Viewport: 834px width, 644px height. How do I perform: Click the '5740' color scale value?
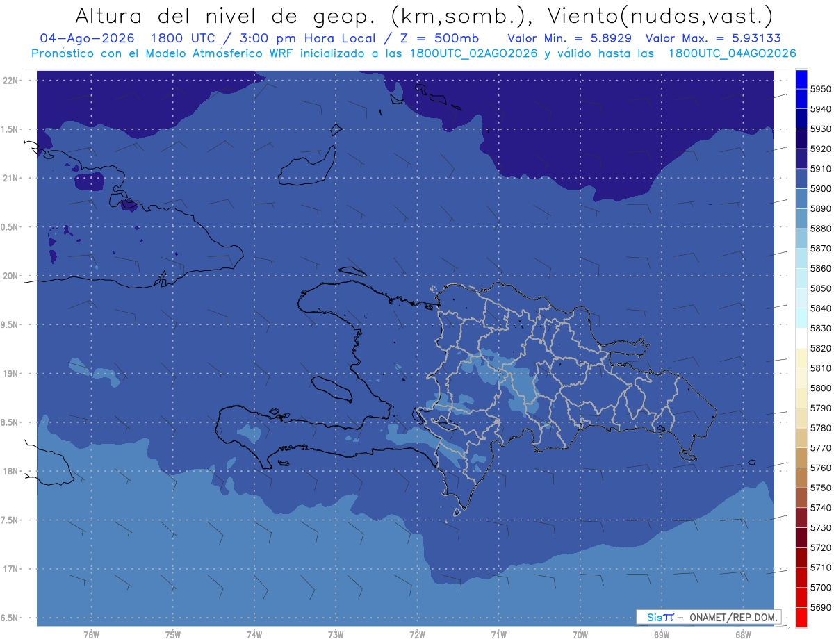click(x=820, y=508)
